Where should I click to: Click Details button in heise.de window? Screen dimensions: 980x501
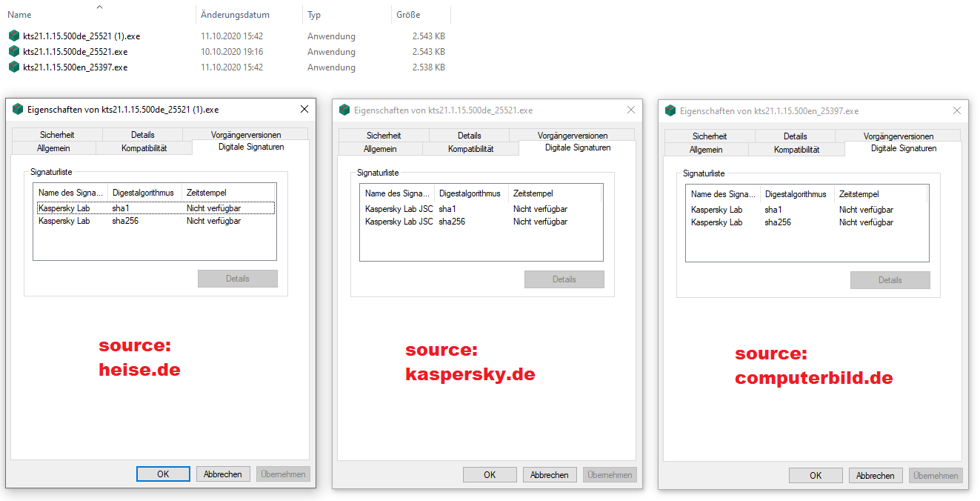coord(238,279)
